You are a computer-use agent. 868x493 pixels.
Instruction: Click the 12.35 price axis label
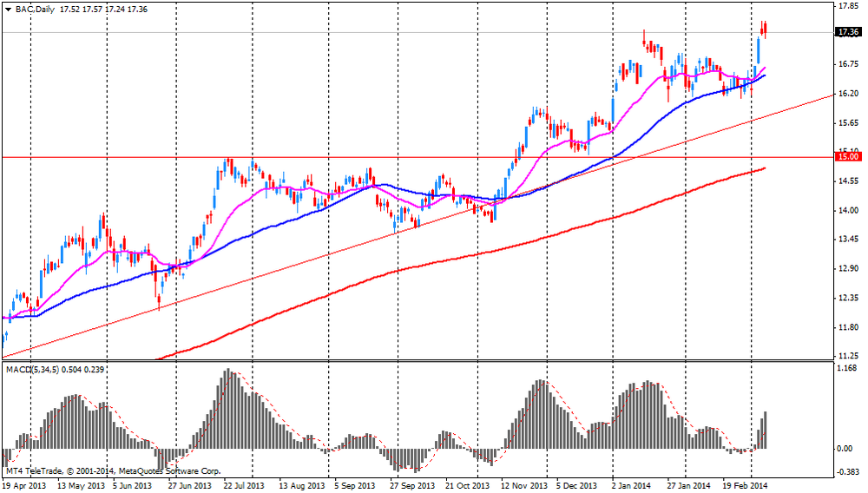[x=848, y=298]
